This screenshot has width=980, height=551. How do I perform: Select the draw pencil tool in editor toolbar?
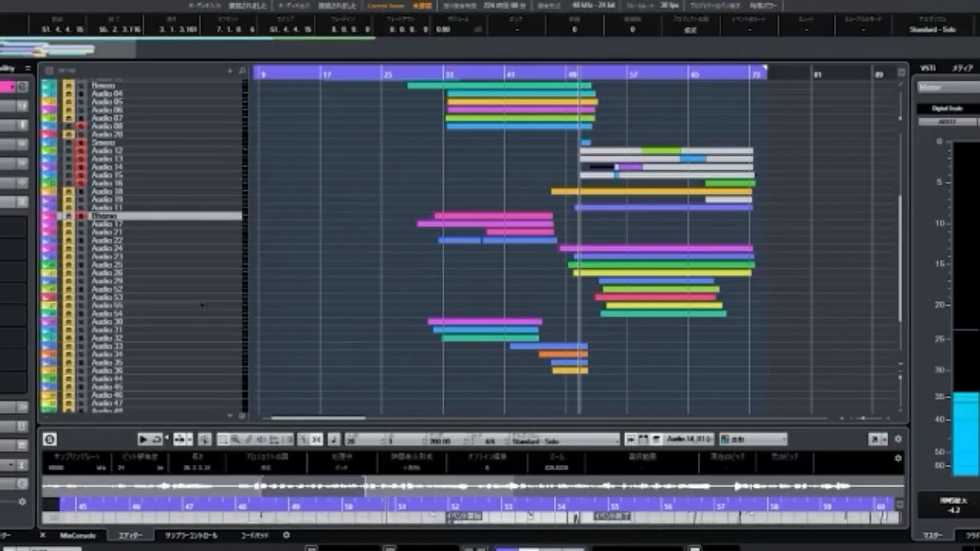coord(248,439)
